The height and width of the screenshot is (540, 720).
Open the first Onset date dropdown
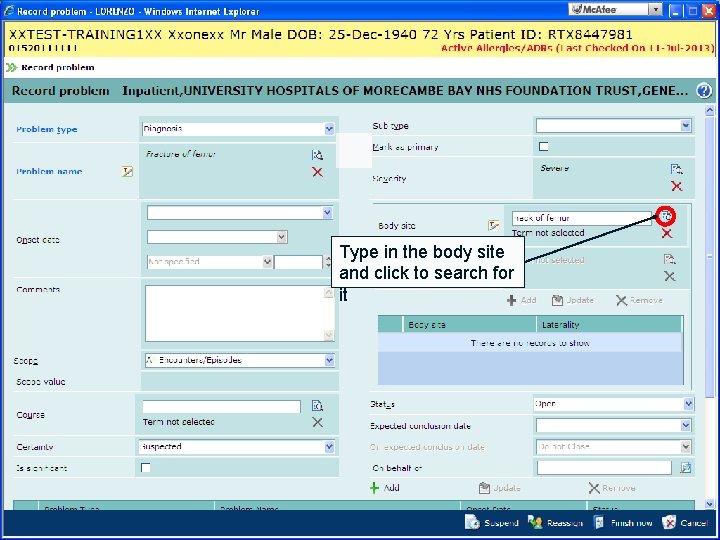327,213
